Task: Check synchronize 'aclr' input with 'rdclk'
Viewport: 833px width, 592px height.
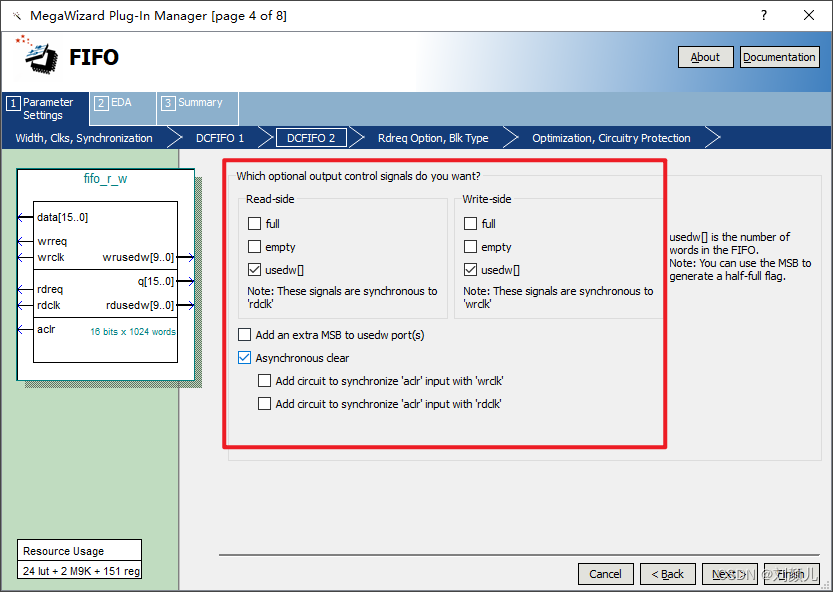Action: [x=264, y=404]
